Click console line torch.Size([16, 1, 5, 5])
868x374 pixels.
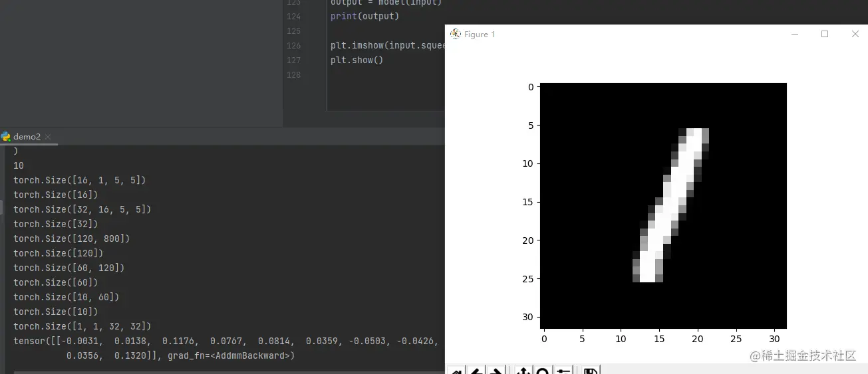[79, 180]
